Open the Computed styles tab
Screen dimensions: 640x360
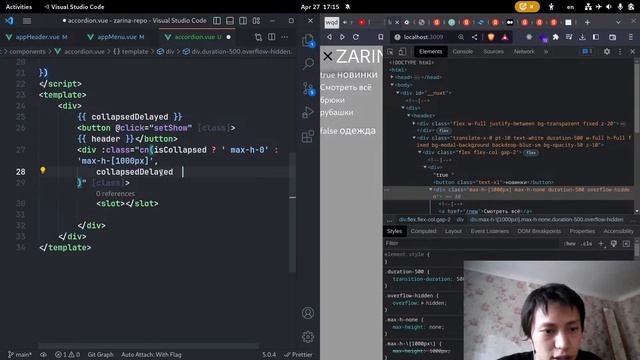[x=423, y=231]
